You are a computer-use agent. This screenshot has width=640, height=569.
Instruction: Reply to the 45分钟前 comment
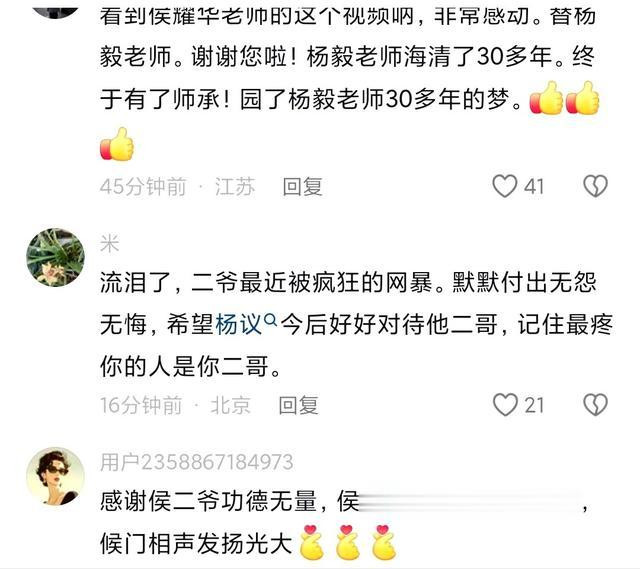tap(302, 187)
